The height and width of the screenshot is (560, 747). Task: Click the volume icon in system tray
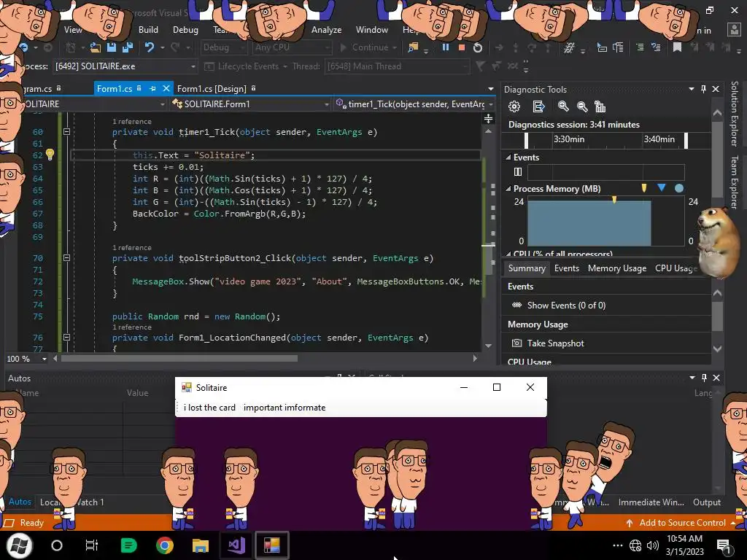coord(652,545)
